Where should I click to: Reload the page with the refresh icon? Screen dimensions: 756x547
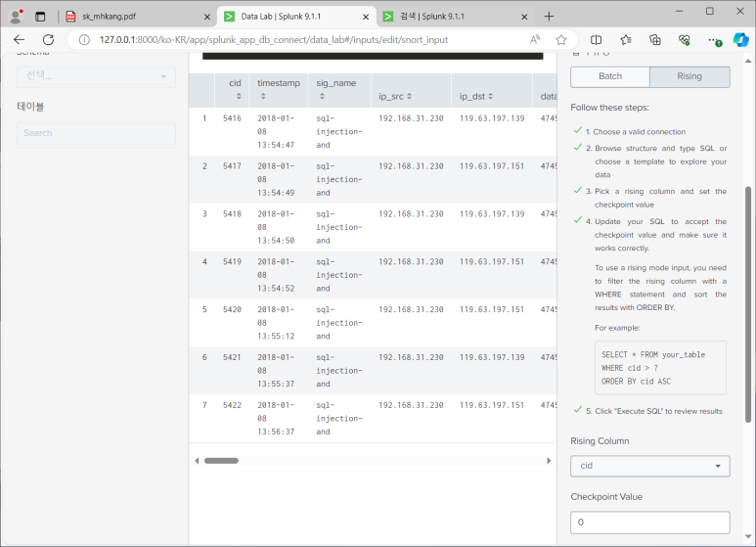click(48, 39)
